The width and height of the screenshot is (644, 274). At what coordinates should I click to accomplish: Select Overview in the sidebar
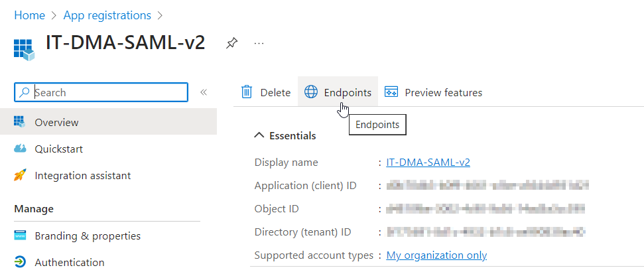108,123
